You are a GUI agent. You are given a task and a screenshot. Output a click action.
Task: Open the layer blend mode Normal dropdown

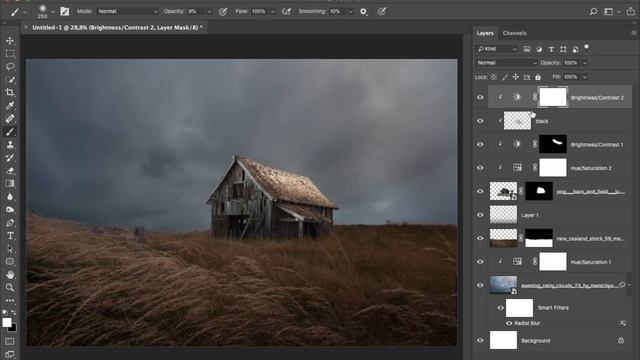click(x=507, y=63)
